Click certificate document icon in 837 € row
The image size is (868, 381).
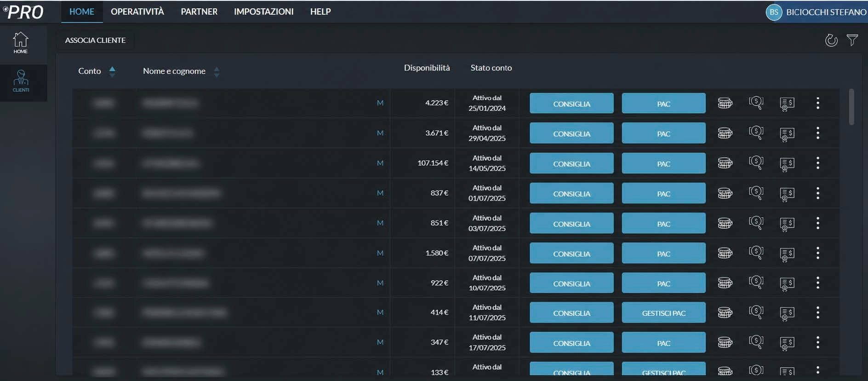click(x=787, y=194)
